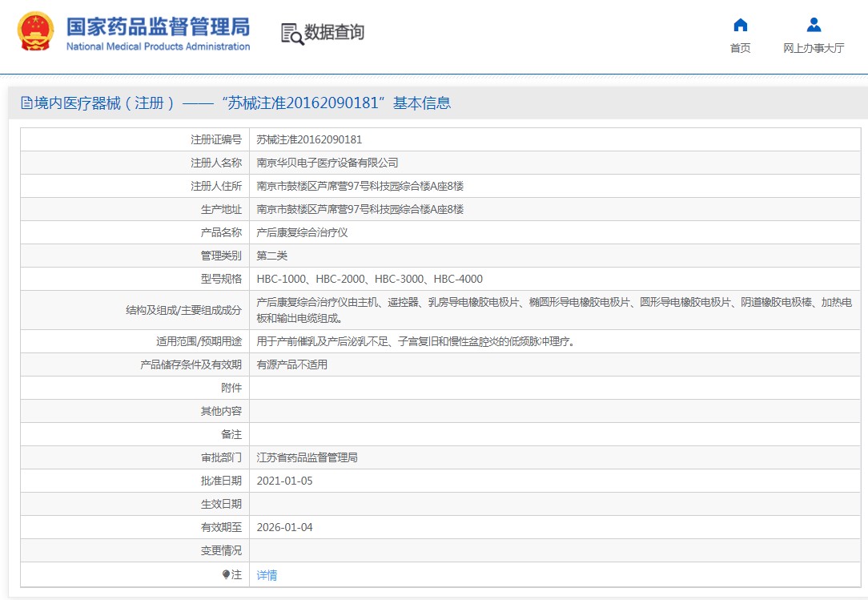Click the model list starting with HBC-1000
This screenshot has height=600, width=868.
coord(369,279)
